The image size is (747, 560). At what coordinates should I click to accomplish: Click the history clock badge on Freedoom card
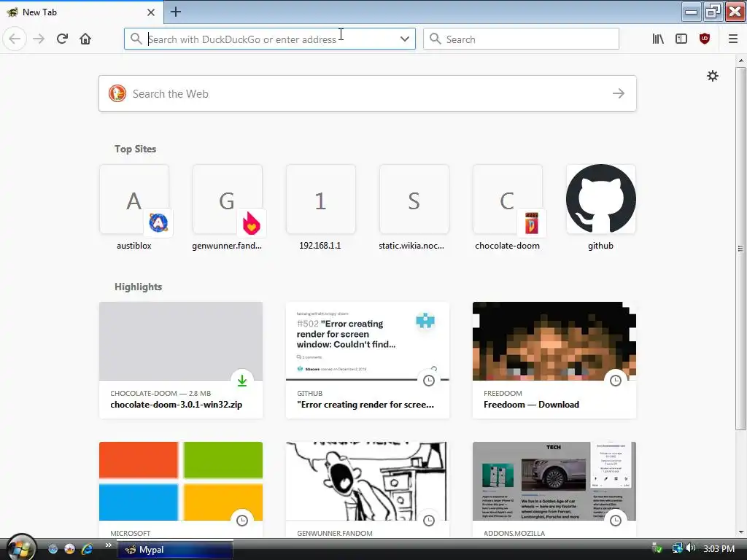(x=616, y=381)
